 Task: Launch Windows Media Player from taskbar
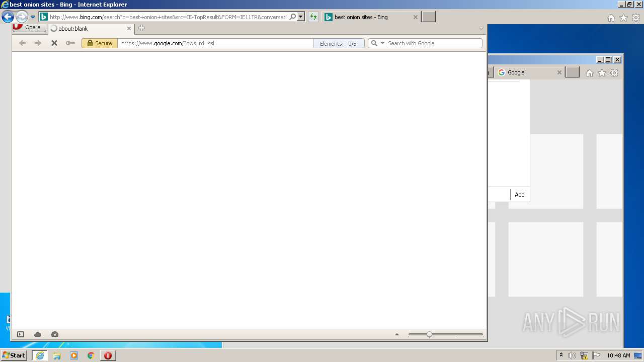pos(74,355)
